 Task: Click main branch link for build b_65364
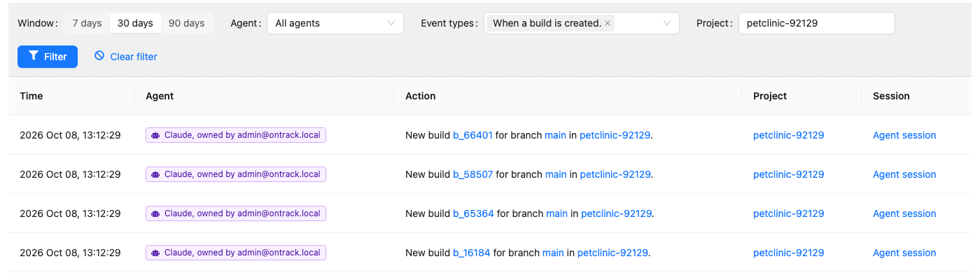tap(557, 213)
